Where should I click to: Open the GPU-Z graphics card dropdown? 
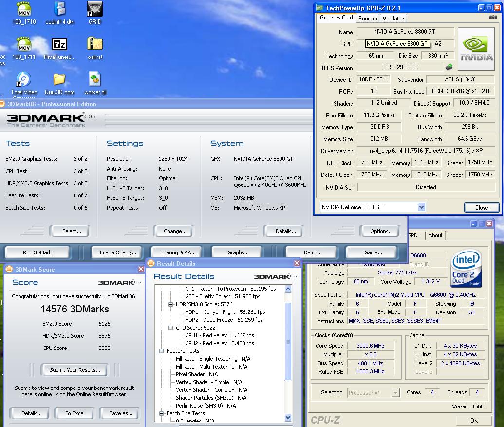click(x=421, y=207)
